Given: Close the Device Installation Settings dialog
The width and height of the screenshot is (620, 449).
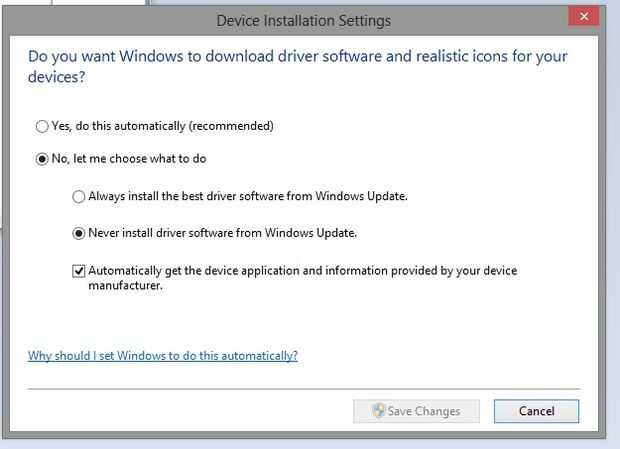Looking at the screenshot, I should (x=582, y=17).
